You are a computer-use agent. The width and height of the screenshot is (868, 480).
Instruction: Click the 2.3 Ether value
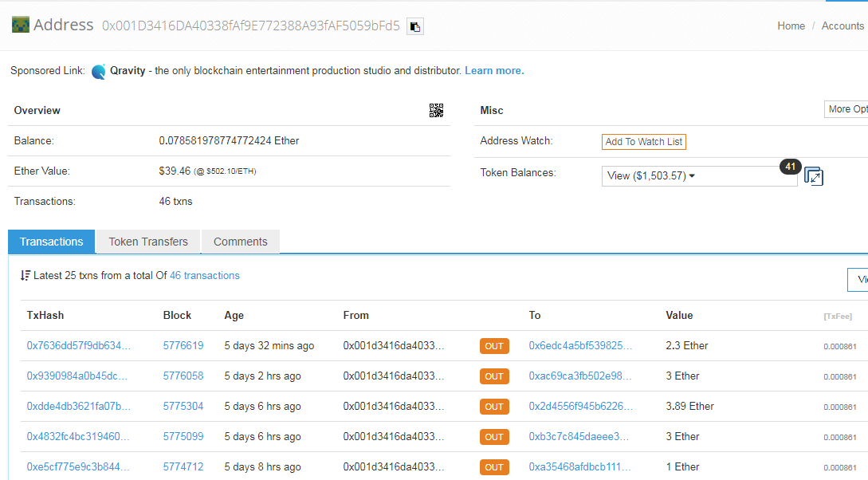coord(687,345)
